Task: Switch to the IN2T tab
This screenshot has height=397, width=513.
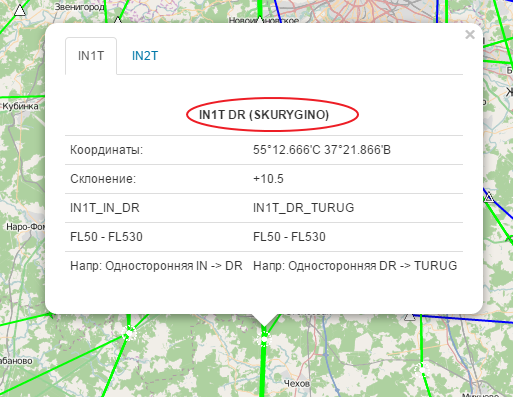Action: (x=145, y=56)
